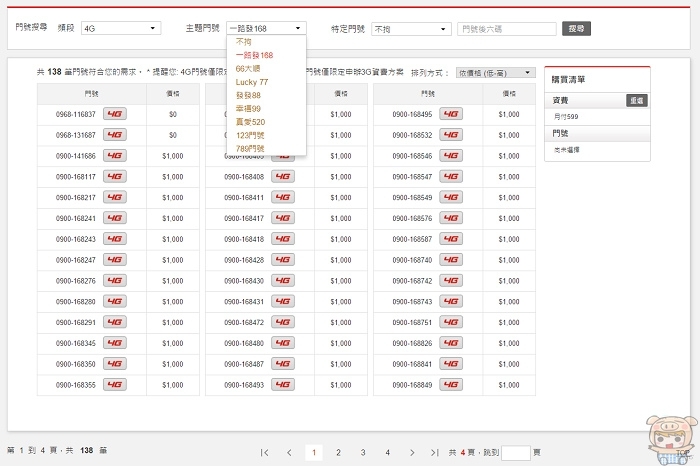
Task: Click the 搜尋 search button
Action: coord(578,29)
